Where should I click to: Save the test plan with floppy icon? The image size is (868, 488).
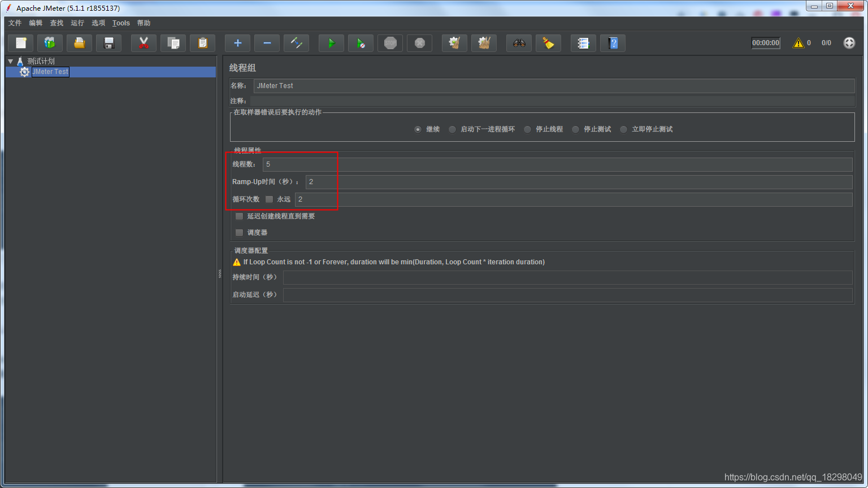[x=109, y=43]
